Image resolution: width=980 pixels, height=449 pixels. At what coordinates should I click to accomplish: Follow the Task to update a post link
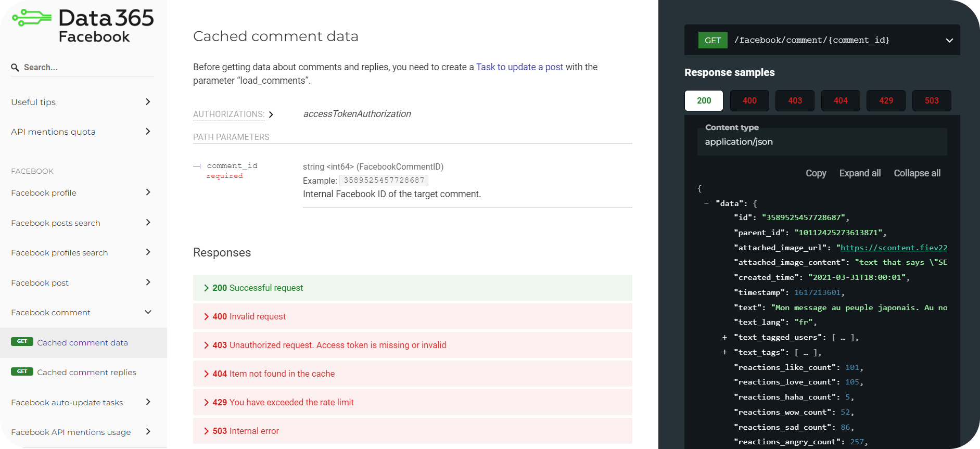(519, 67)
